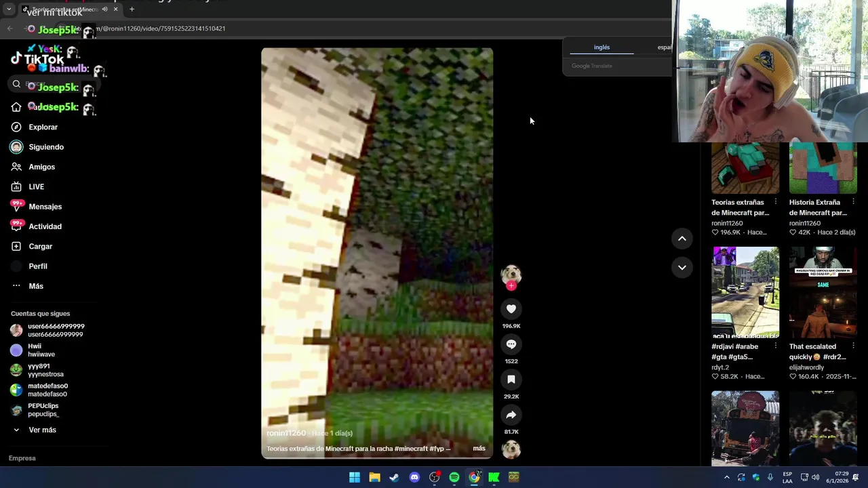Open Kick app from taskbar
The image size is (868, 488).
click(494, 477)
